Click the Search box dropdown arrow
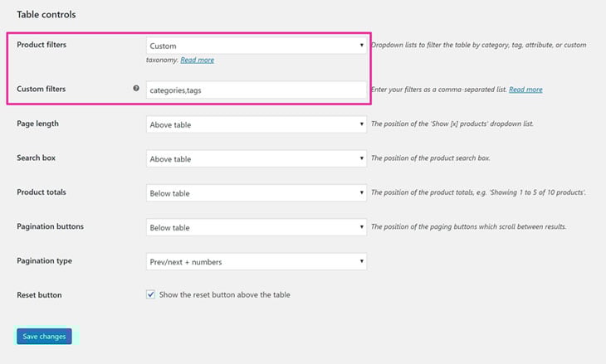 pyautogui.click(x=361, y=158)
